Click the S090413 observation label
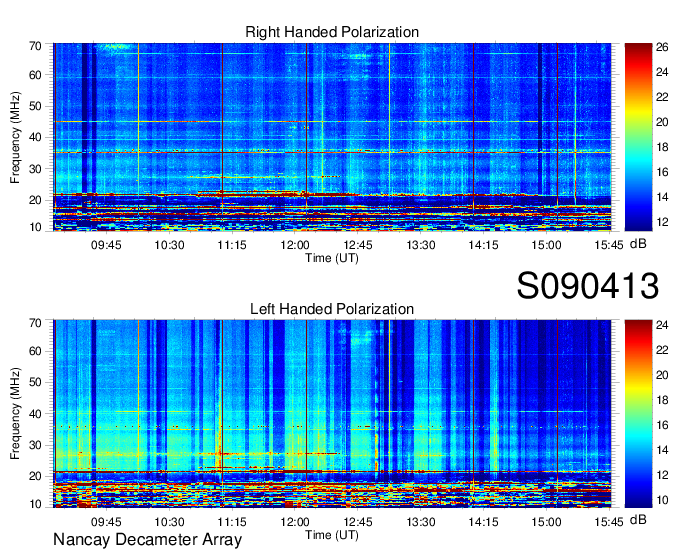Image resolution: width=680 pixels, height=552 pixels. (588, 286)
